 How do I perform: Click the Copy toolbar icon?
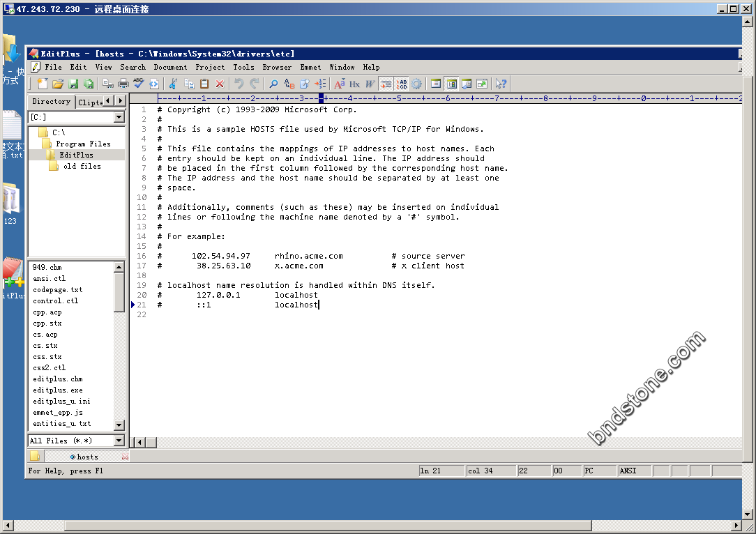coord(189,84)
